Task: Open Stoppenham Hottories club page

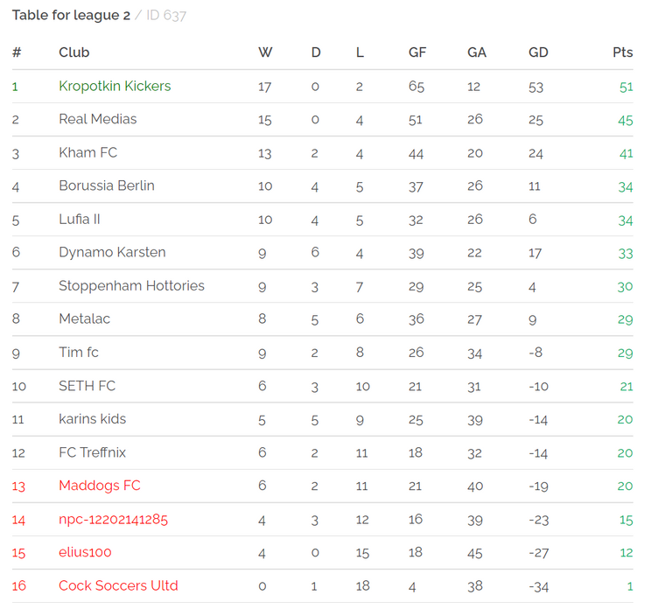Action: (131, 285)
